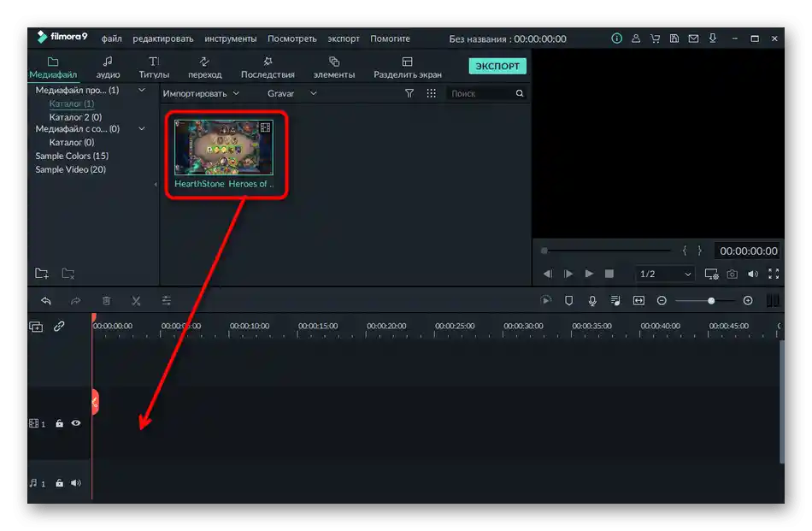Redo the last action
The height and width of the screenshot is (531, 812).
click(75, 300)
